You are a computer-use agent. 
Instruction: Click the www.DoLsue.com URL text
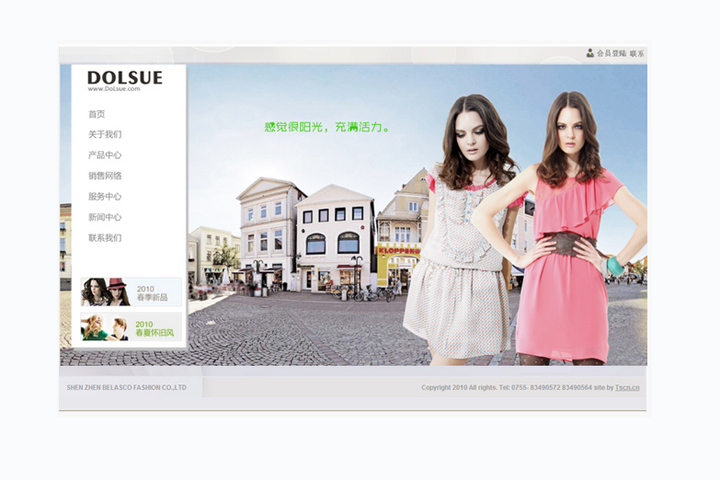(113, 89)
